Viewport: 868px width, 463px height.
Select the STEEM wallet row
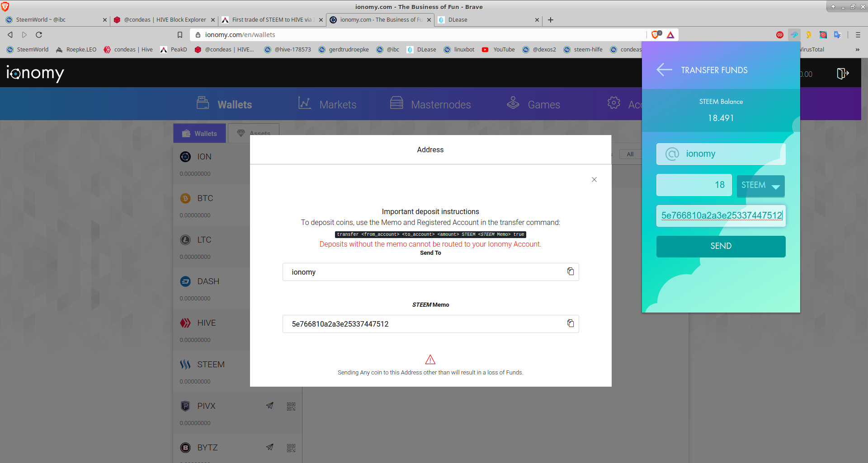pyautogui.click(x=212, y=372)
